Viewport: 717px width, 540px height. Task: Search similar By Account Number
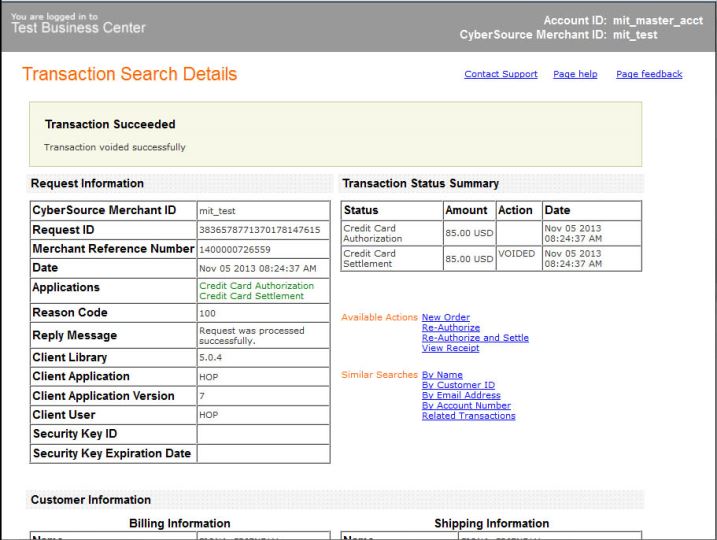[466, 406]
